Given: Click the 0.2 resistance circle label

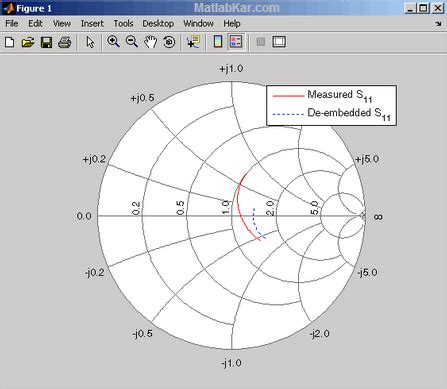Looking at the screenshot, I should tap(136, 208).
